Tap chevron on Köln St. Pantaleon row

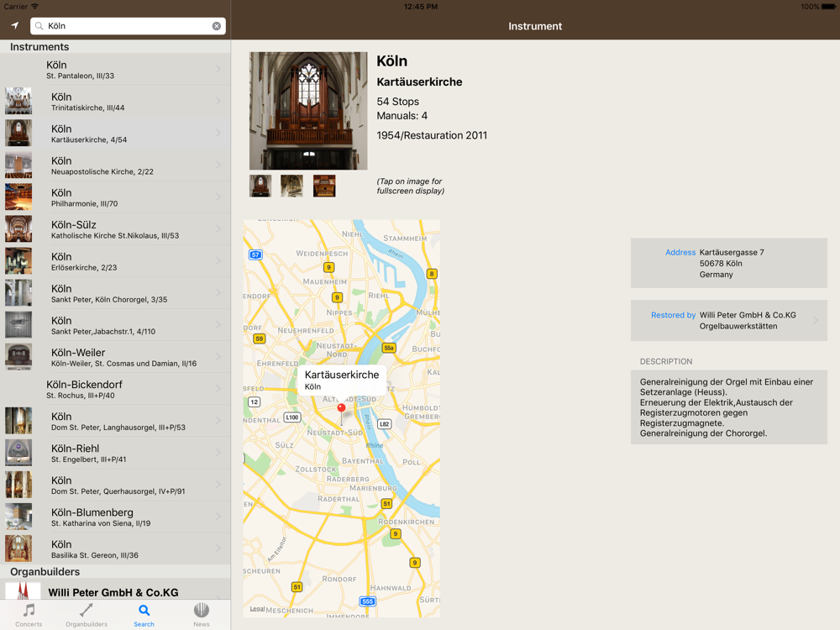pos(218,69)
